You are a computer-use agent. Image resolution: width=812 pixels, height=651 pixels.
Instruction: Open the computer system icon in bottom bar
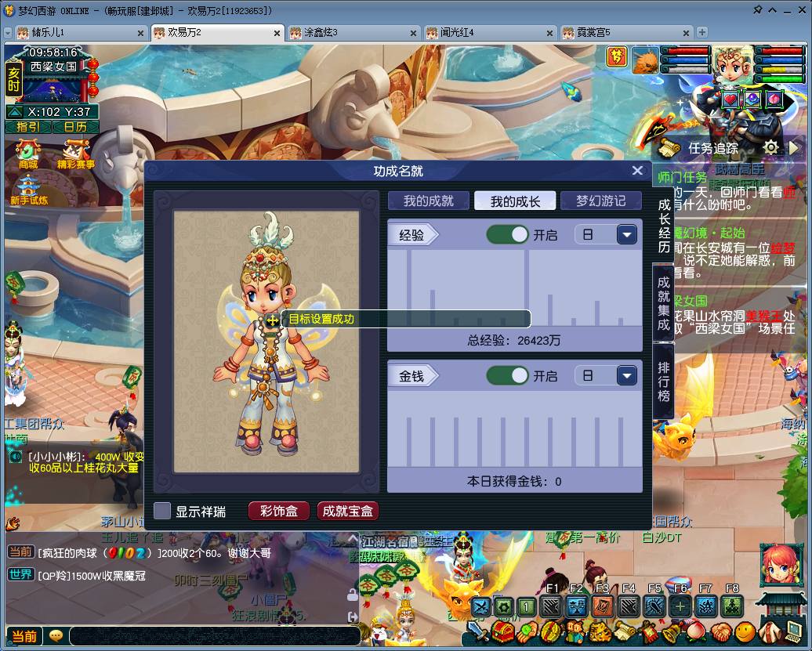click(x=793, y=632)
